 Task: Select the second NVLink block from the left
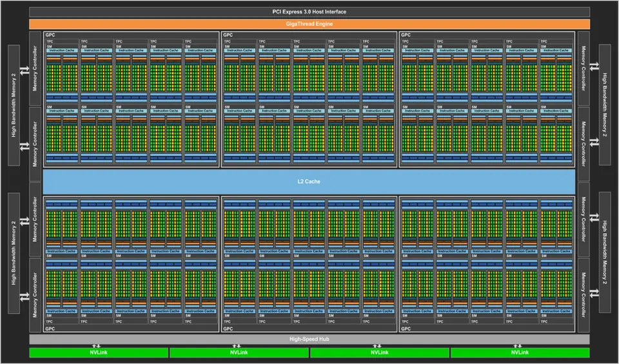tap(239, 352)
